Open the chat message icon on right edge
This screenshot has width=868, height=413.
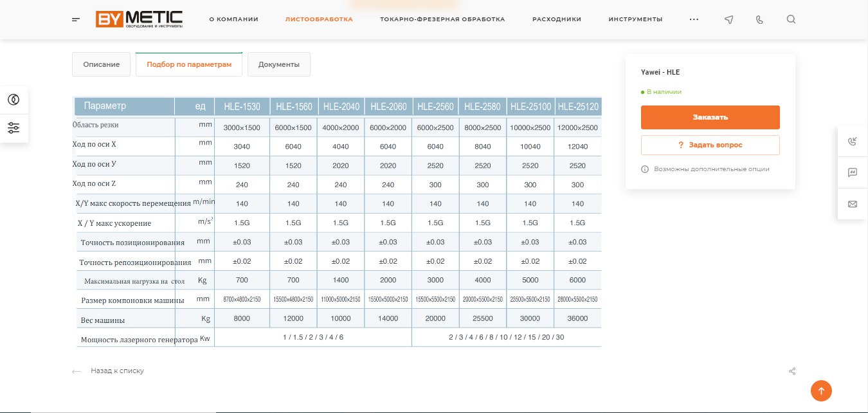click(853, 172)
